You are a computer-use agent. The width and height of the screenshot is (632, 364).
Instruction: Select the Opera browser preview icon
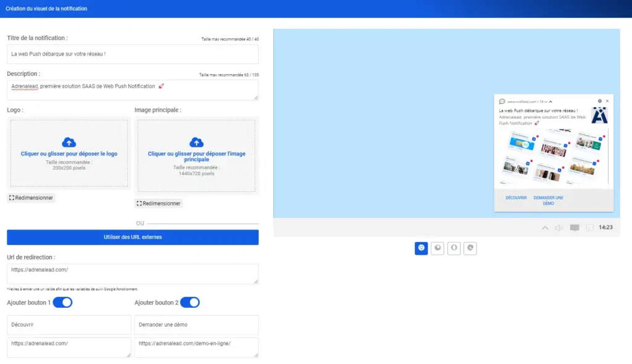point(454,248)
